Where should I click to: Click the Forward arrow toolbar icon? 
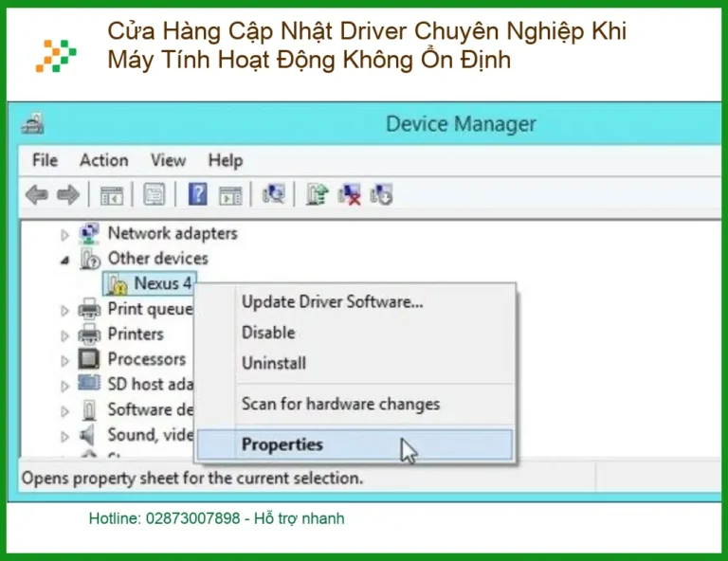point(68,194)
